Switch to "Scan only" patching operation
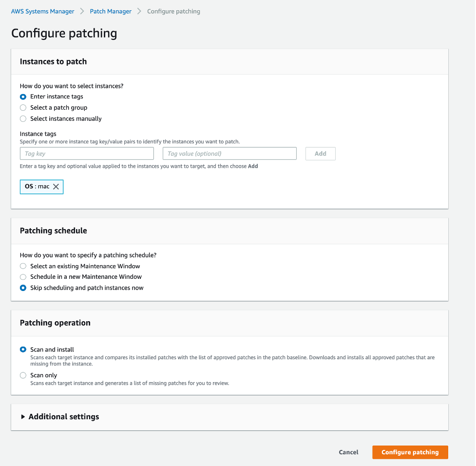476x466 pixels. 23,375
